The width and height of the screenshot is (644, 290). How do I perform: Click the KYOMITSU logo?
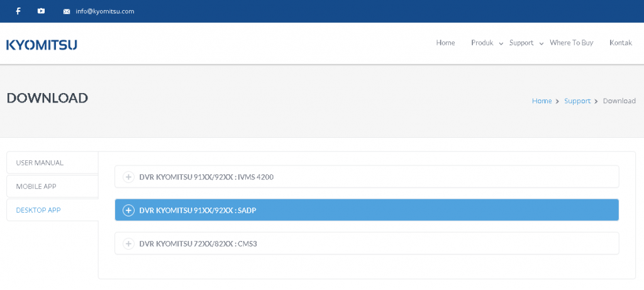click(42, 45)
